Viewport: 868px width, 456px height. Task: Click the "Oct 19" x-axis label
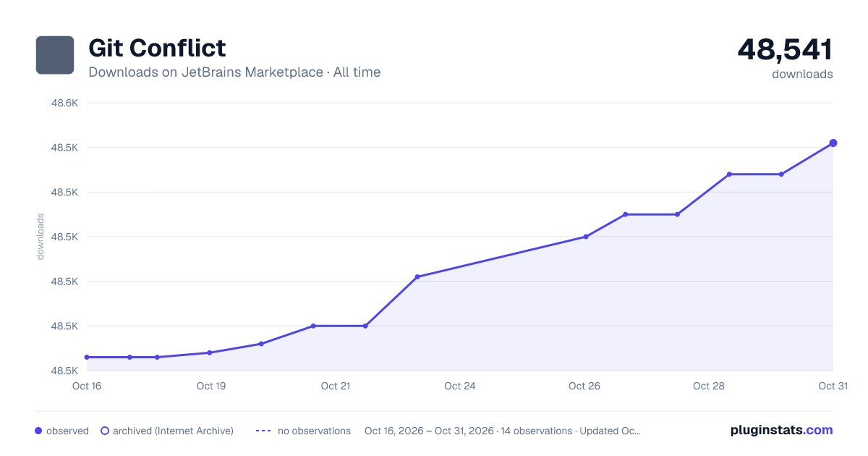211,386
